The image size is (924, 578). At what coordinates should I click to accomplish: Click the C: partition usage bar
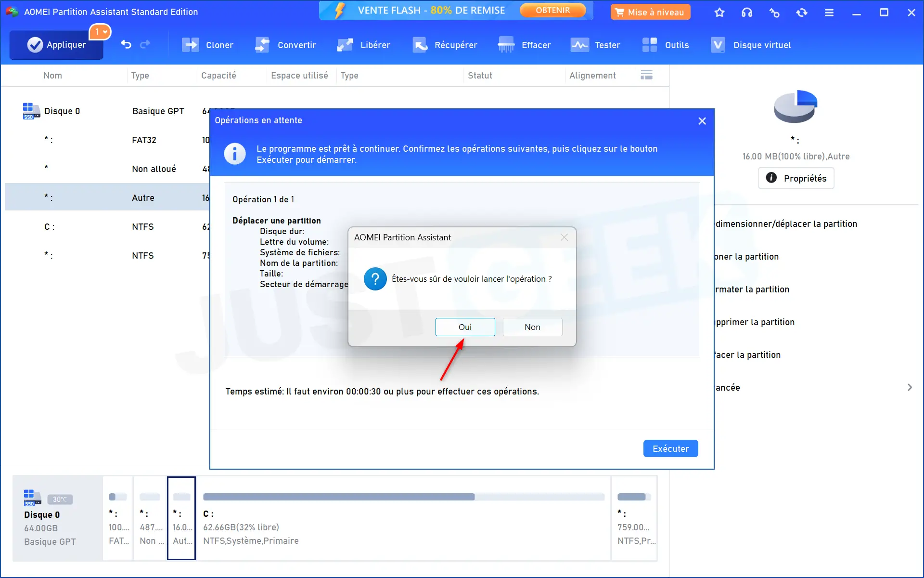pyautogui.click(x=404, y=497)
